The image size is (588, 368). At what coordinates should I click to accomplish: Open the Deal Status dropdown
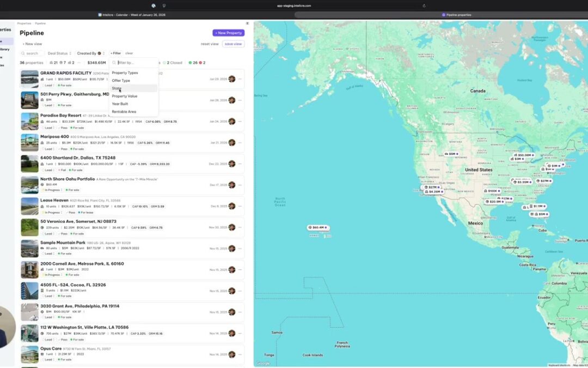59,53
